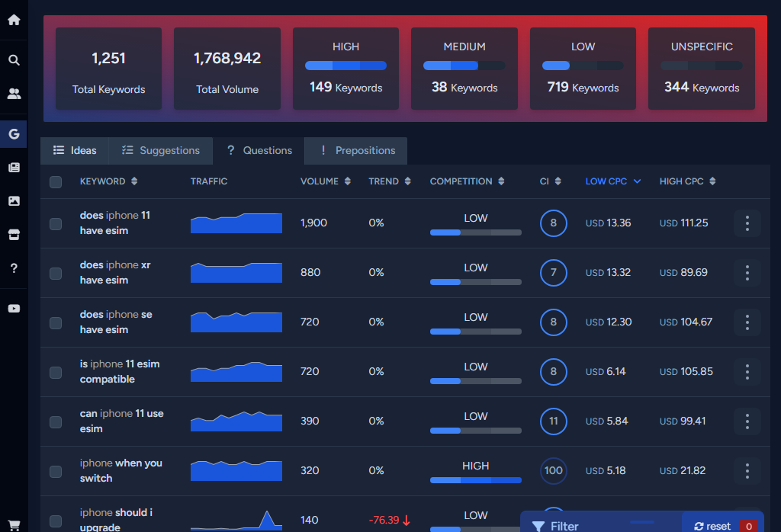
Task: Click keyword text 'is iphone 11 esim compatible'
Action: coord(120,372)
